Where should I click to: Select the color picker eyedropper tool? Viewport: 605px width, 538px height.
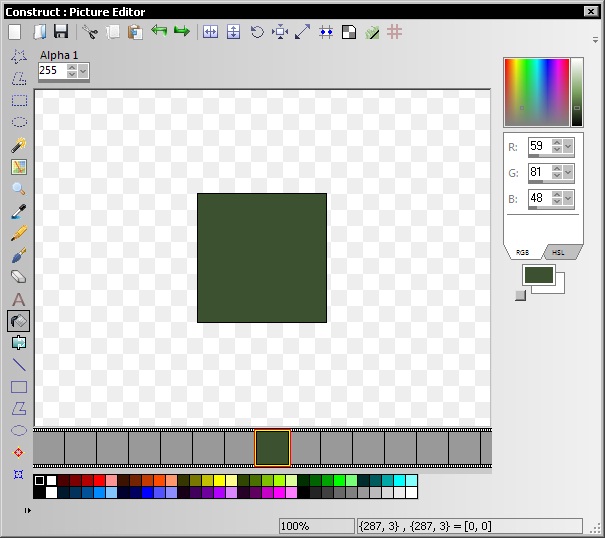click(x=19, y=211)
